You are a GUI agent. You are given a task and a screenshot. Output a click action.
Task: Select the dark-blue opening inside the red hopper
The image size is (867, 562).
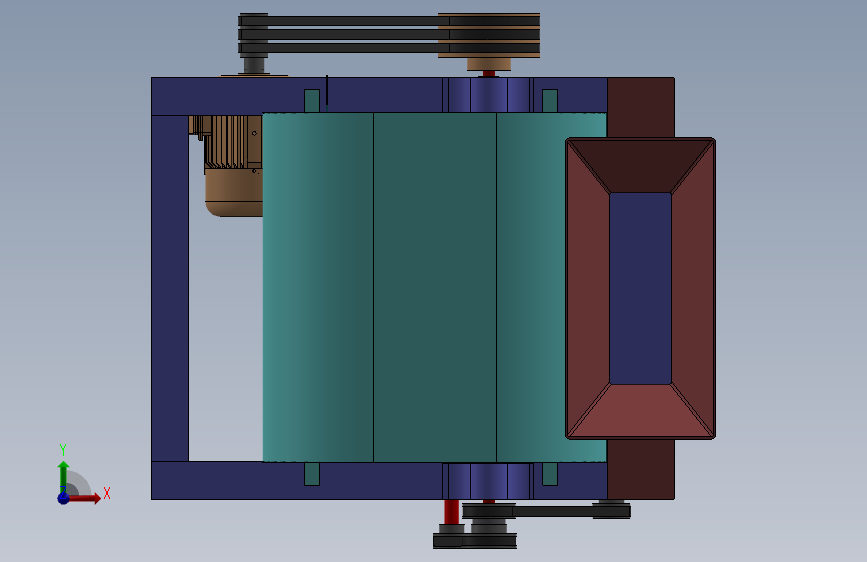[x=640, y=288]
